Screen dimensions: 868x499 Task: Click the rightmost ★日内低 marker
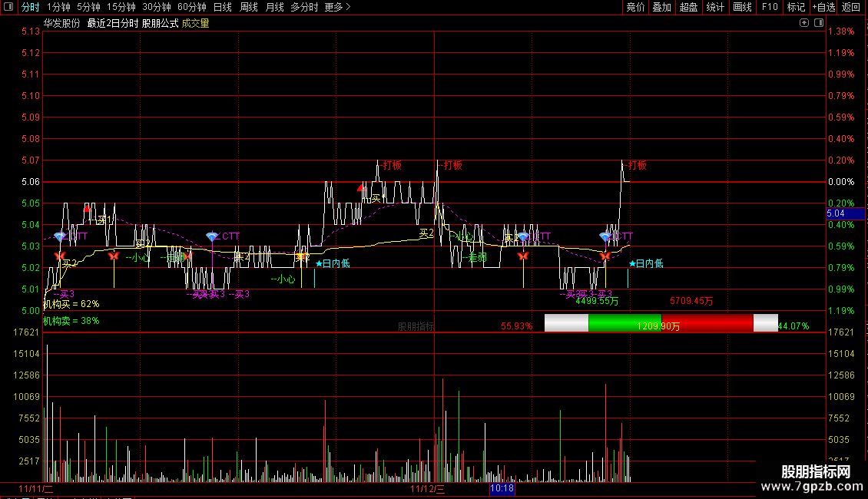(646, 264)
